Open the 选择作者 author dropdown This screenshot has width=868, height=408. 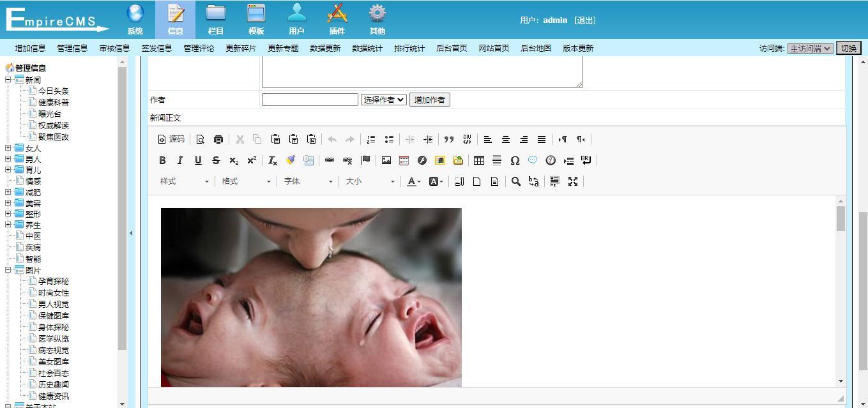tap(383, 100)
